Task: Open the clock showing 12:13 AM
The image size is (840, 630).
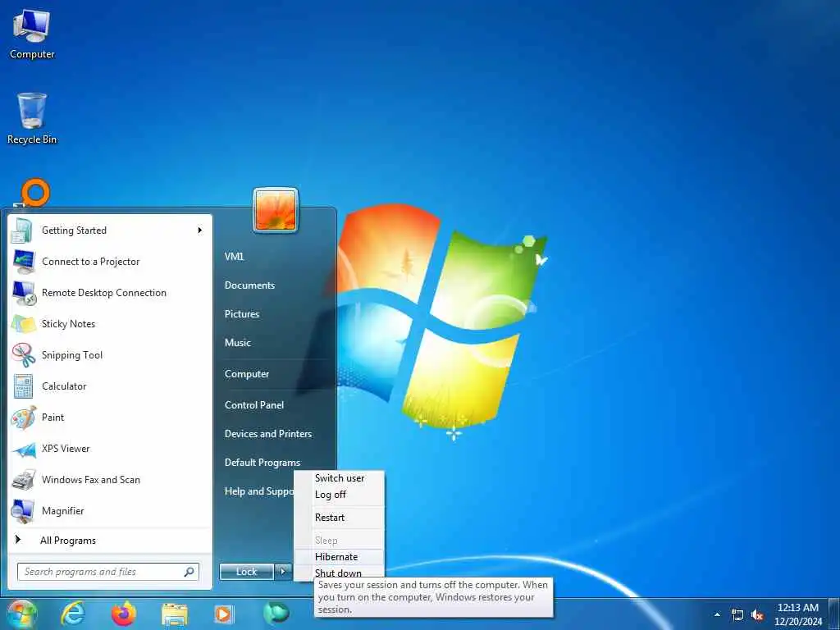Action: [x=797, y=614]
